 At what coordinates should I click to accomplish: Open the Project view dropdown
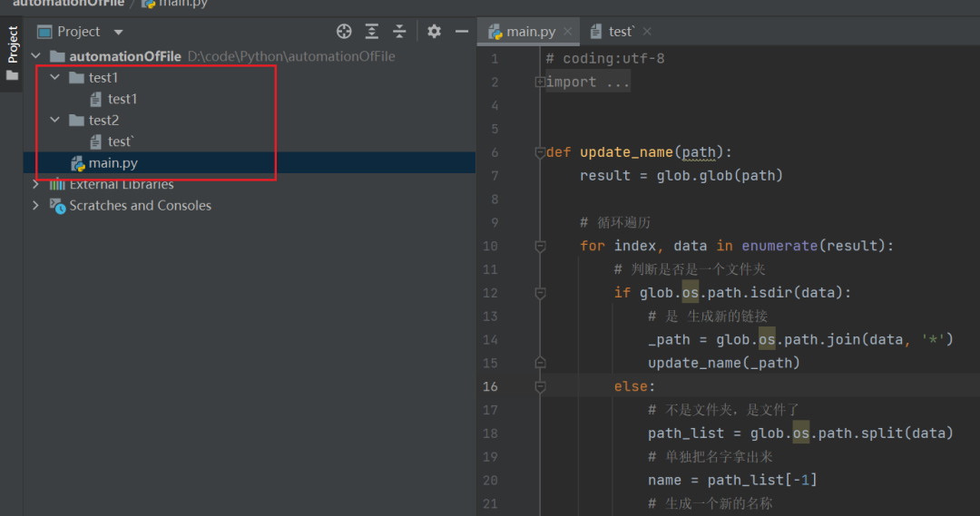point(119,32)
